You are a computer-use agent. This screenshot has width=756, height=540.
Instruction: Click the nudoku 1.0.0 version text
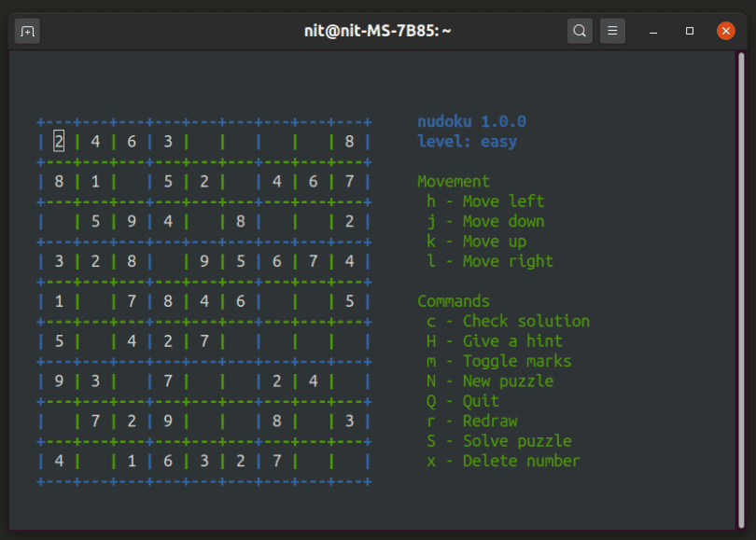point(471,120)
